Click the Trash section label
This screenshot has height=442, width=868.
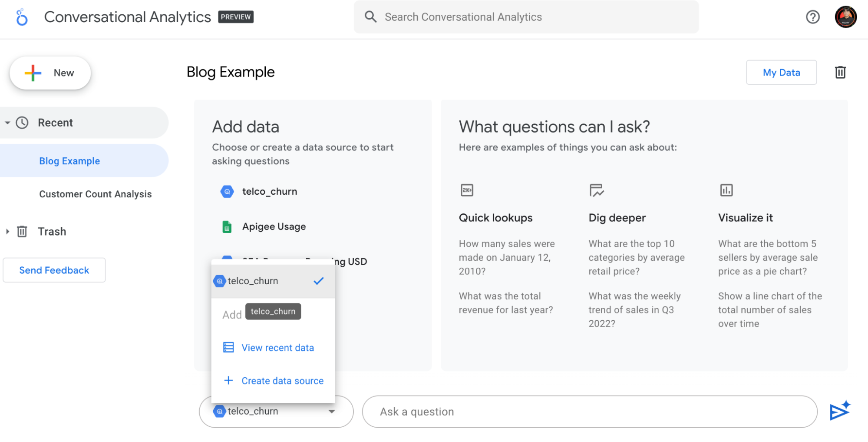pyautogui.click(x=52, y=231)
